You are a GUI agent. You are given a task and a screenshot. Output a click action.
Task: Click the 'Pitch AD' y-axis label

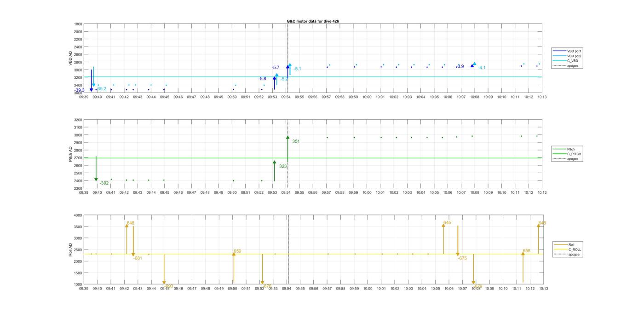click(x=70, y=154)
